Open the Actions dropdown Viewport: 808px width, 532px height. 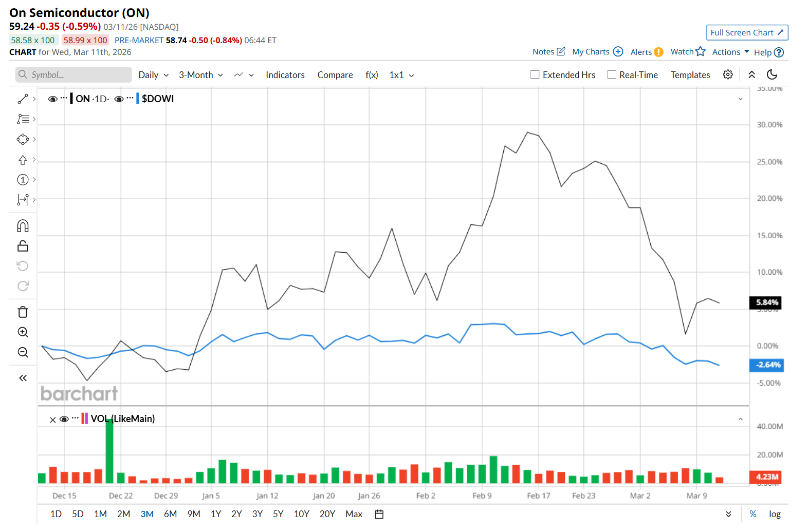point(730,52)
